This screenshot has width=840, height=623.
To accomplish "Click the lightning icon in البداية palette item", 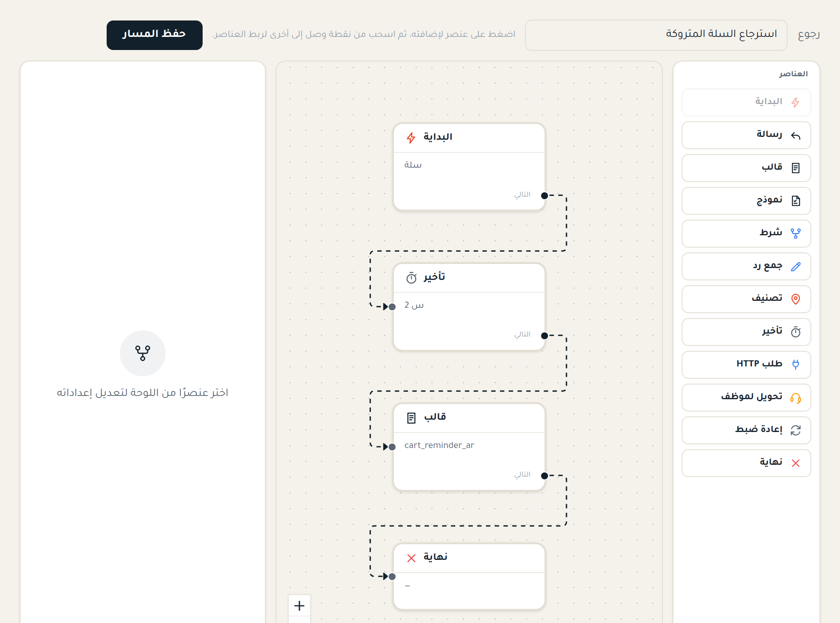I will coord(795,102).
